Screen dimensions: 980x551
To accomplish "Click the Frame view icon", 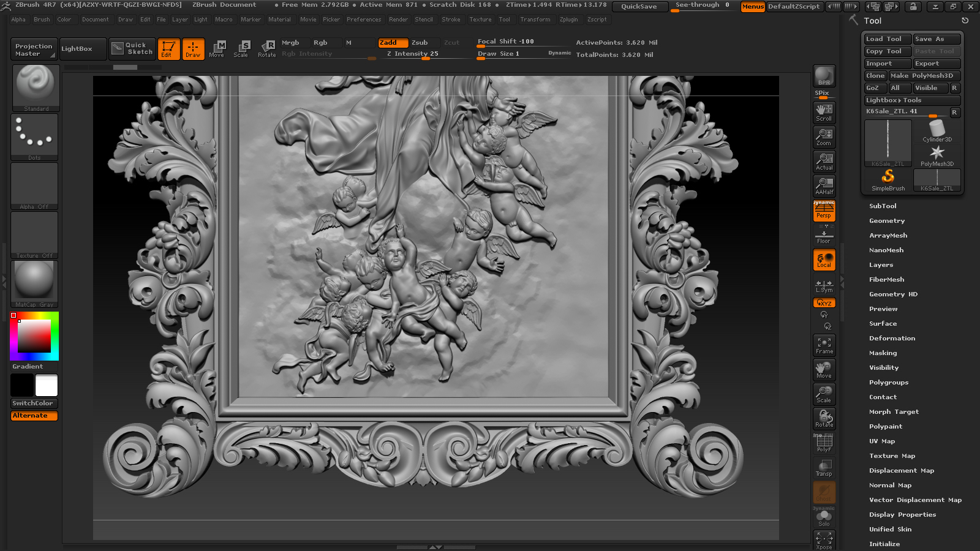I will 824,345.
